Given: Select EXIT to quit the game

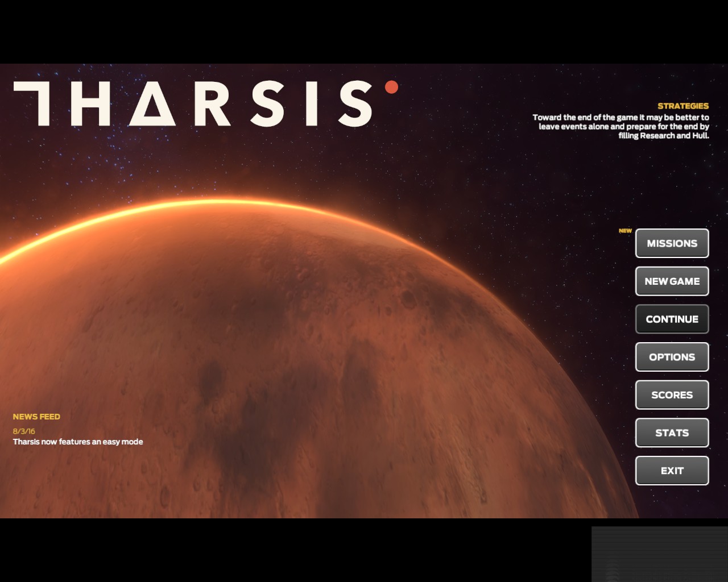Looking at the screenshot, I should (672, 471).
